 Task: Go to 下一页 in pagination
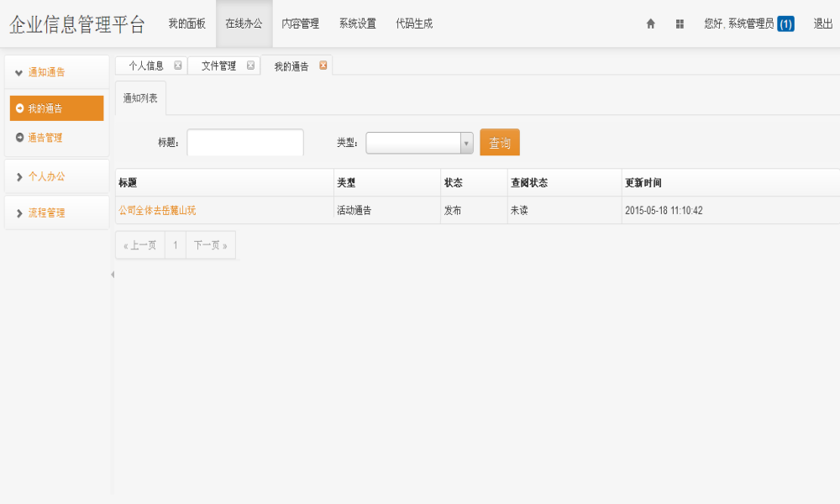click(x=211, y=245)
